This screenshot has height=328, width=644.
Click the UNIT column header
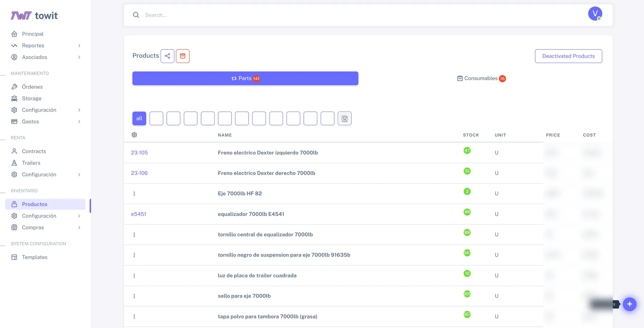click(500, 135)
